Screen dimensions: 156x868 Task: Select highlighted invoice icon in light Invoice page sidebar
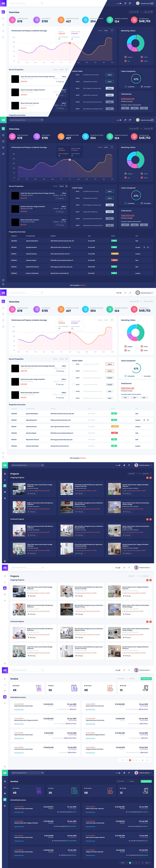tap(5, 697)
